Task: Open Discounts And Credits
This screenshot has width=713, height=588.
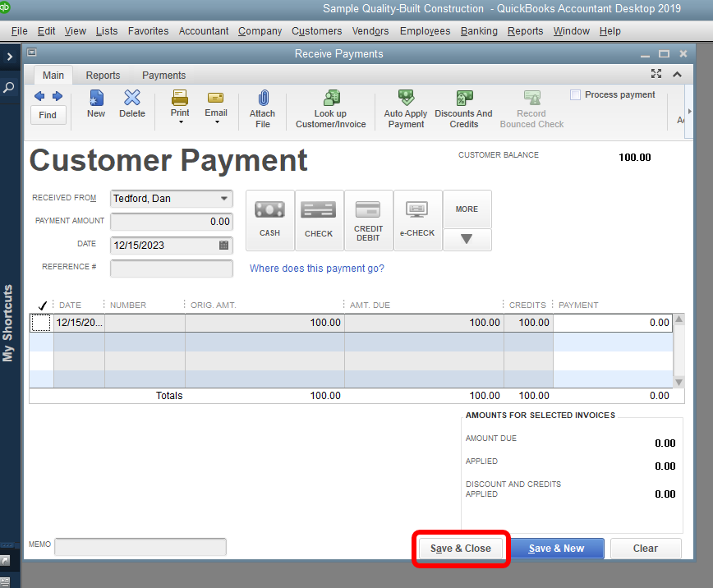Action: tap(463, 109)
